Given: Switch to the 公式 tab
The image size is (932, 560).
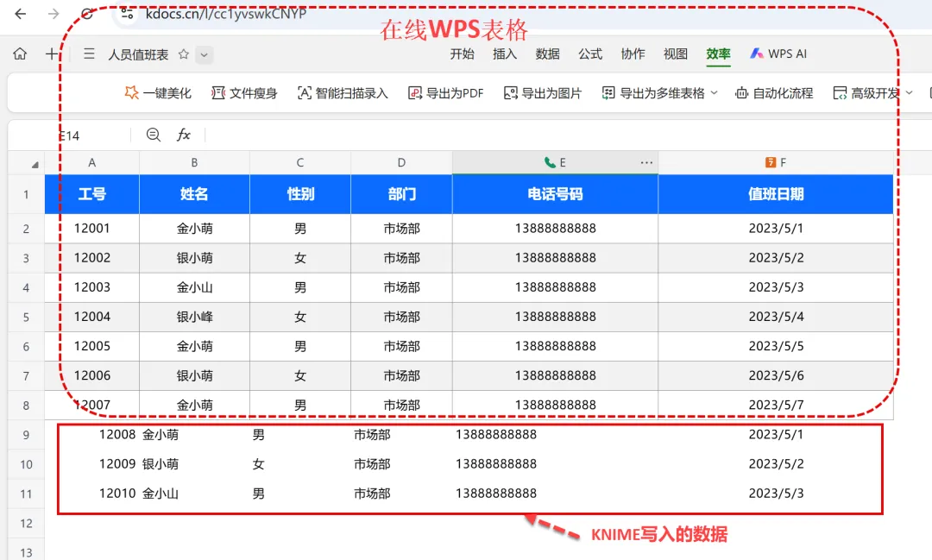Looking at the screenshot, I should (x=590, y=54).
